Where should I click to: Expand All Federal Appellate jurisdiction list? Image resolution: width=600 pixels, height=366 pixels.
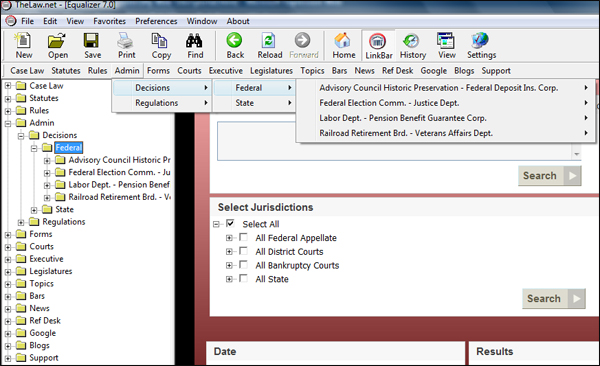pos(229,238)
